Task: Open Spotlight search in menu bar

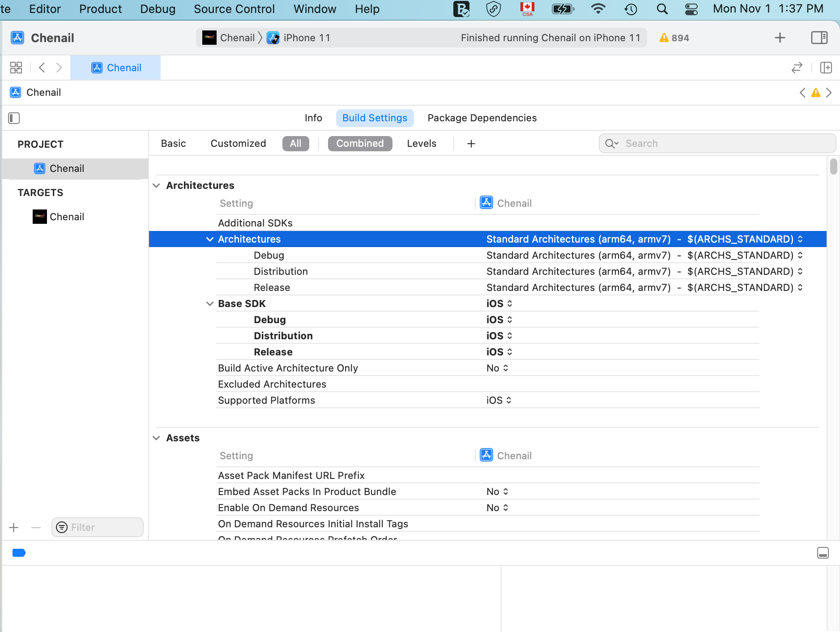Action: (x=662, y=9)
